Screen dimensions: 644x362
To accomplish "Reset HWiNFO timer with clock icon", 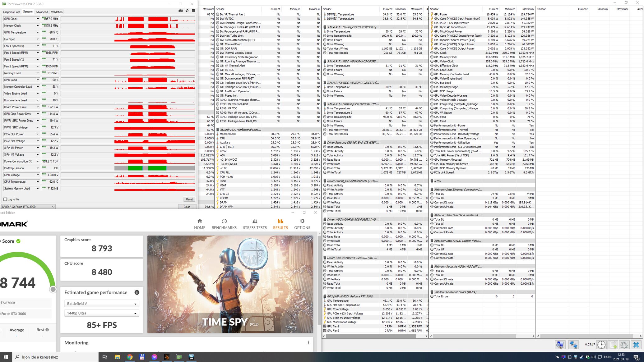I will (x=601, y=345).
